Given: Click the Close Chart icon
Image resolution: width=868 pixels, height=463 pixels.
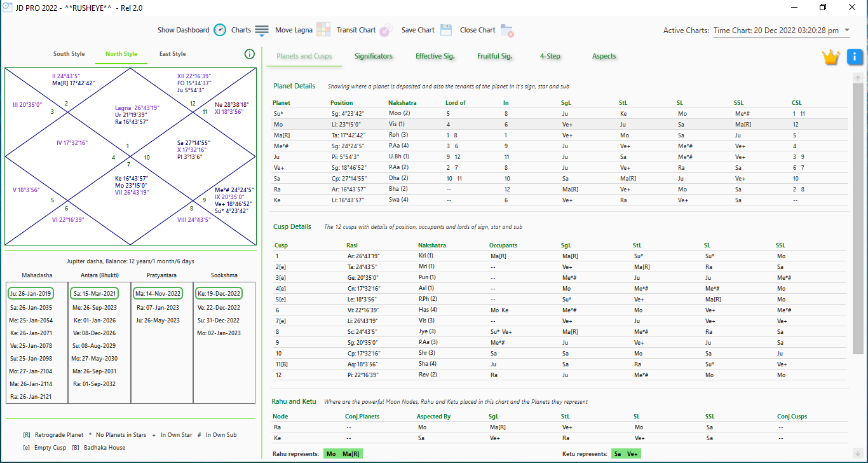Looking at the screenshot, I should point(506,30).
